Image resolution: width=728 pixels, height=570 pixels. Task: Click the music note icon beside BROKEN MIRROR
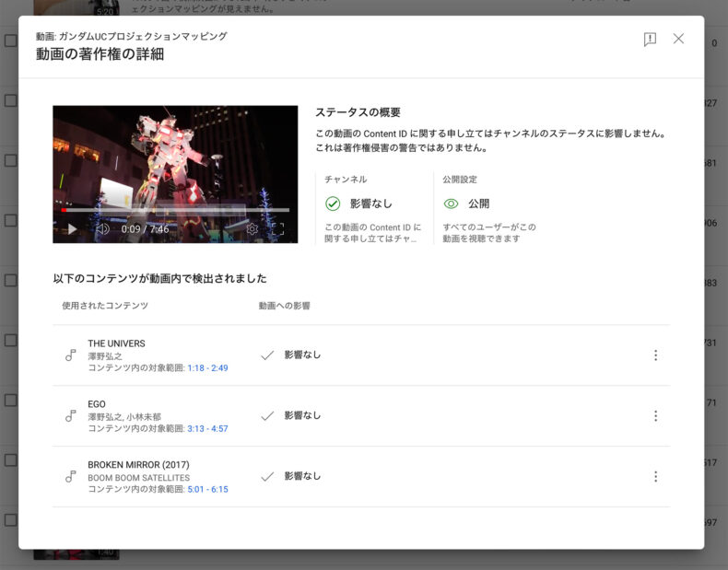click(x=70, y=477)
